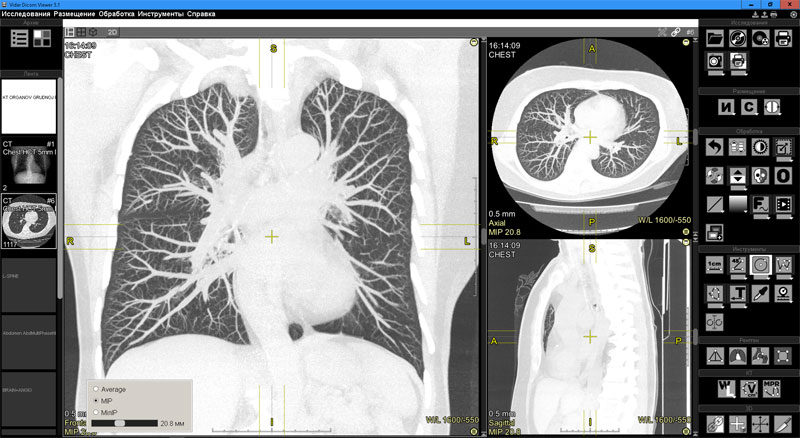Open study from CD disc icon
800x438 pixels.
coord(738,38)
